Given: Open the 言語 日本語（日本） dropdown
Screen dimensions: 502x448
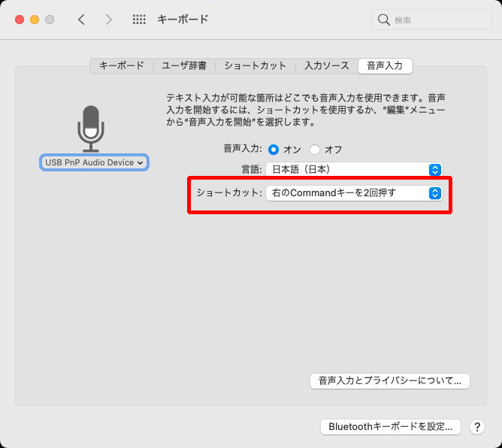Looking at the screenshot, I should 354,169.
